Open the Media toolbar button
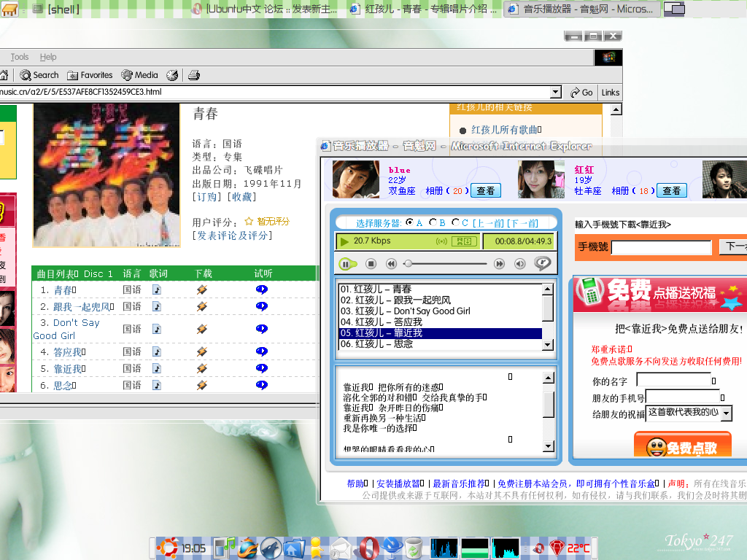The height and width of the screenshot is (560, 747). click(x=139, y=75)
